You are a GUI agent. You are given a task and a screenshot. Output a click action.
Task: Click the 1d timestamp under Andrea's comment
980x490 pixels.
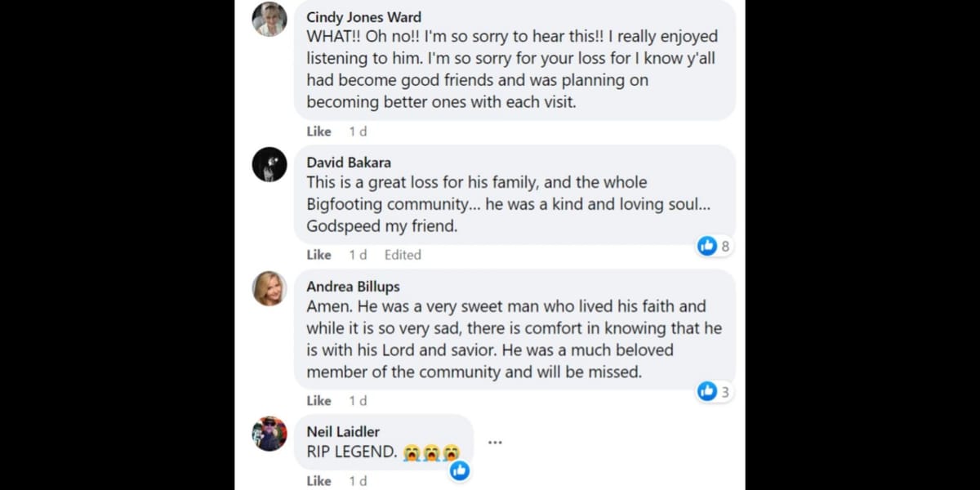click(x=358, y=401)
